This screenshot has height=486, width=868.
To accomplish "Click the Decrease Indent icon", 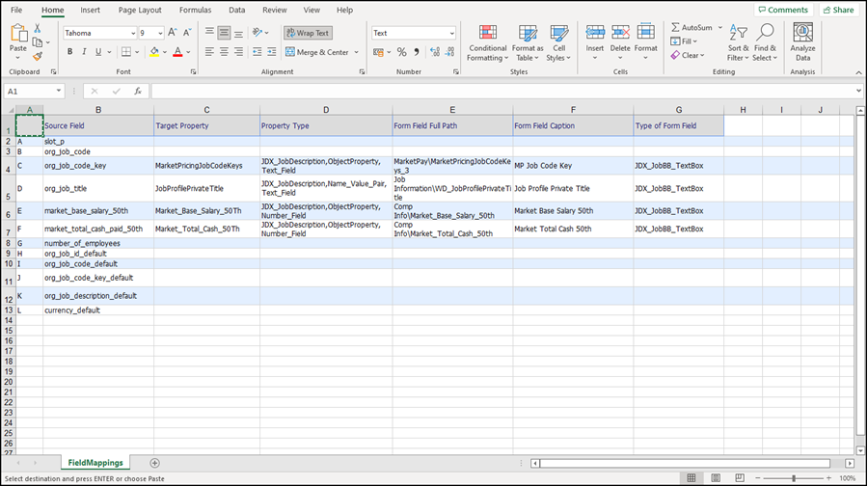I will click(258, 51).
